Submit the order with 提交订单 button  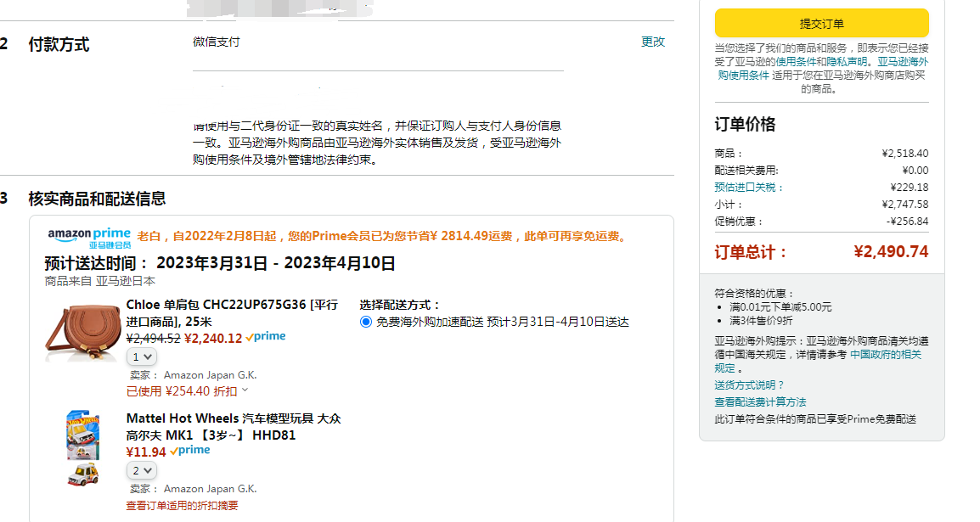(x=821, y=23)
